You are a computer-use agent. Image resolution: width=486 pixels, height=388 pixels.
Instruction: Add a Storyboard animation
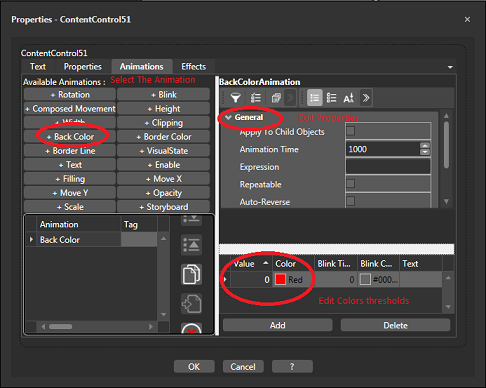click(x=163, y=207)
